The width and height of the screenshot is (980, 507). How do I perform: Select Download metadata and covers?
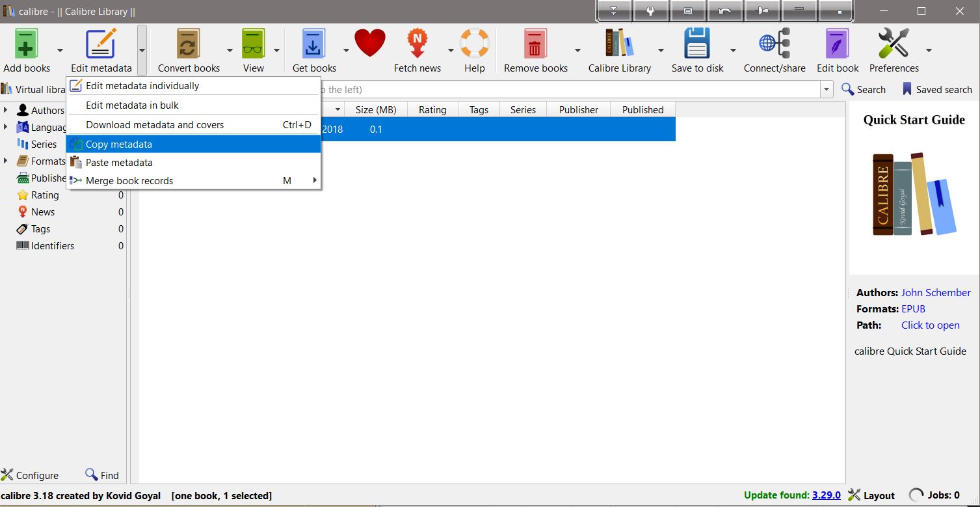point(193,125)
